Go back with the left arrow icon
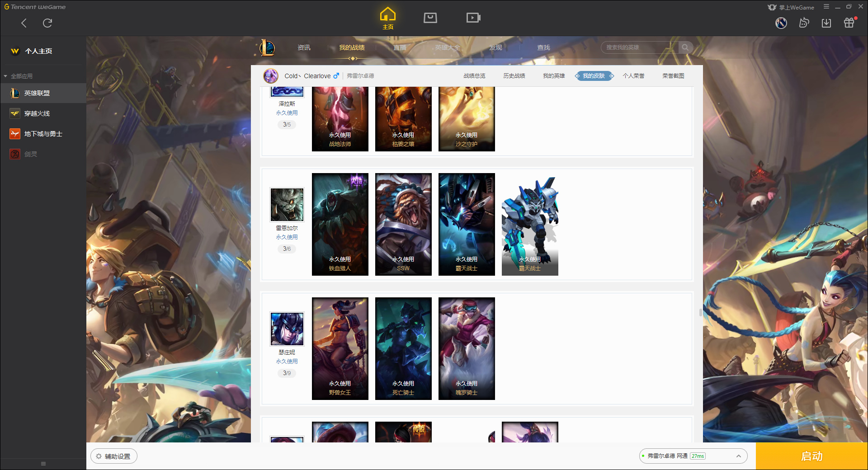 pyautogui.click(x=24, y=23)
